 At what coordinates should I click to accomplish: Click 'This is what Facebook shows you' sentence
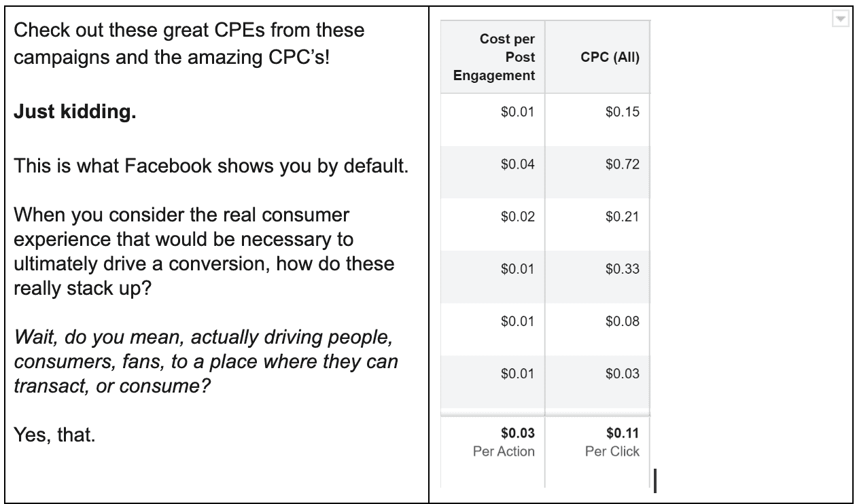click(x=210, y=166)
